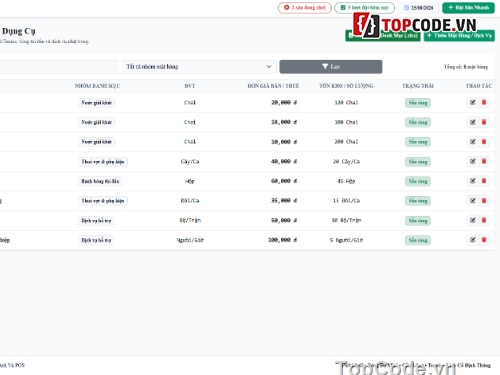Click the category badge in the 60,000 đ row

100,181
